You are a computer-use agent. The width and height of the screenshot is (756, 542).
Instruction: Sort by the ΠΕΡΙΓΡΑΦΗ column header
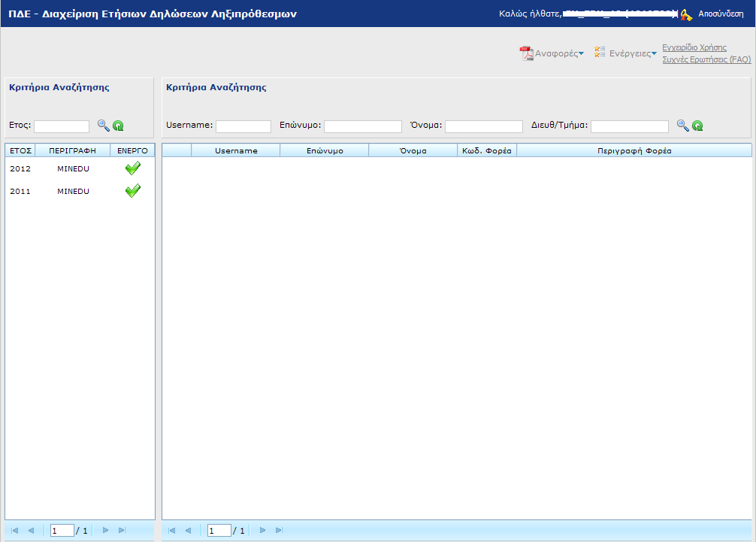tap(72, 150)
